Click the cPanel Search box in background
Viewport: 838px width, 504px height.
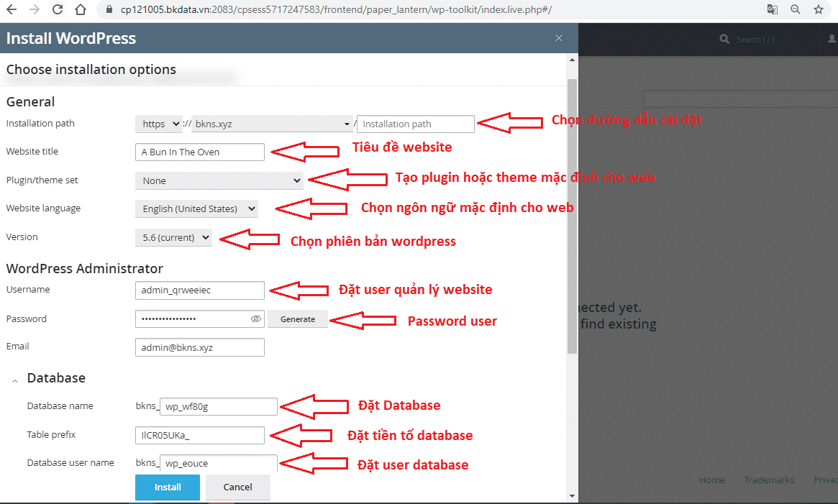(755, 39)
